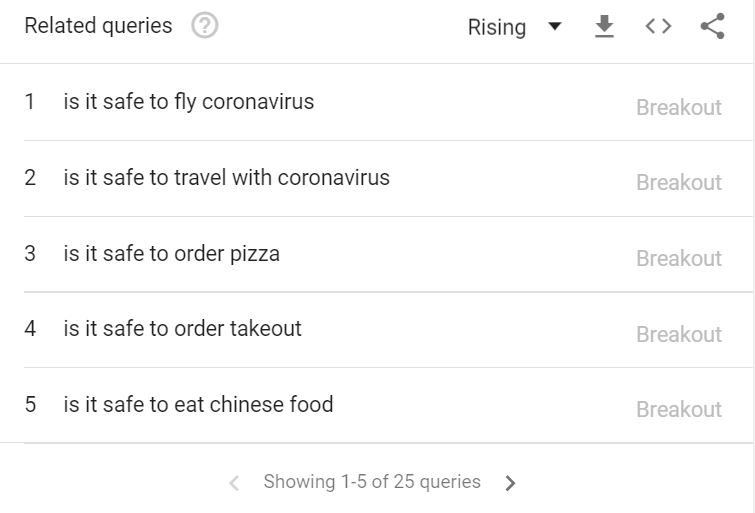Screen dimensions: 755x513
Task: Click rank number 4 in the list
Action: tap(30, 329)
